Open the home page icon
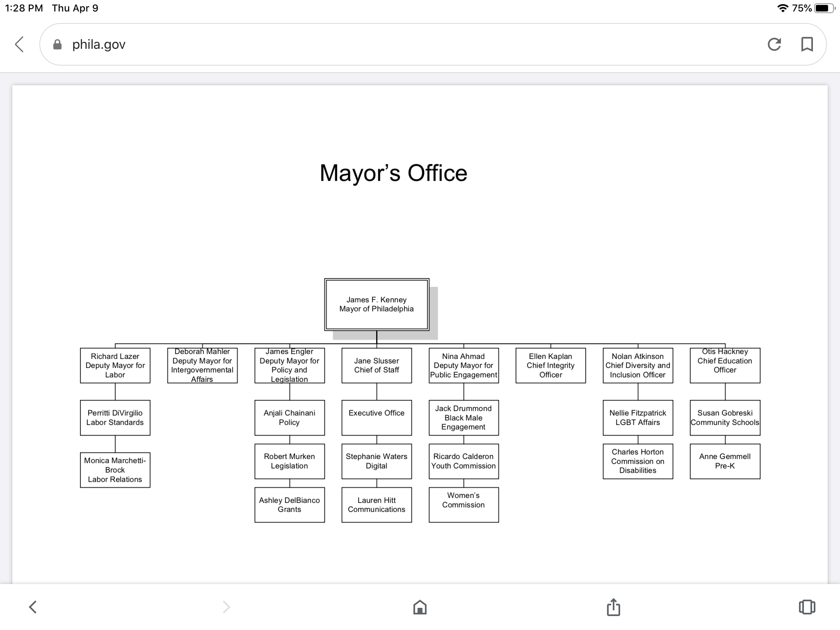Viewport: 840px width, 630px height. [420, 607]
